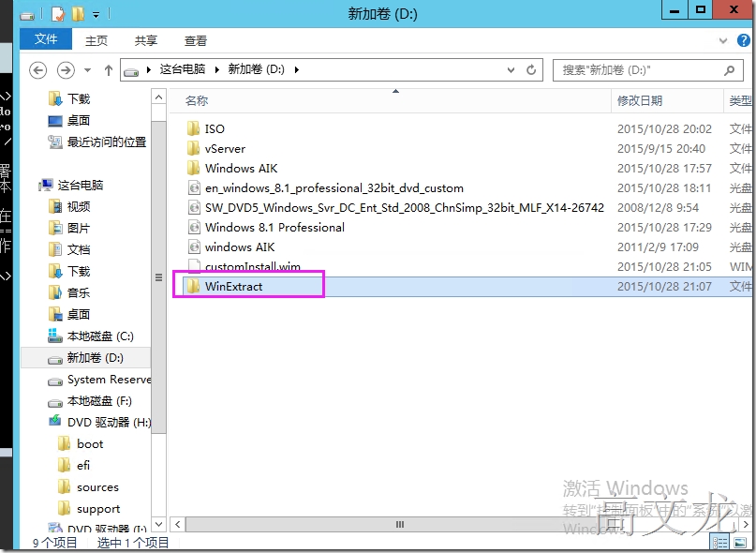Select the ISO folder
756x553 pixels.
(x=215, y=128)
